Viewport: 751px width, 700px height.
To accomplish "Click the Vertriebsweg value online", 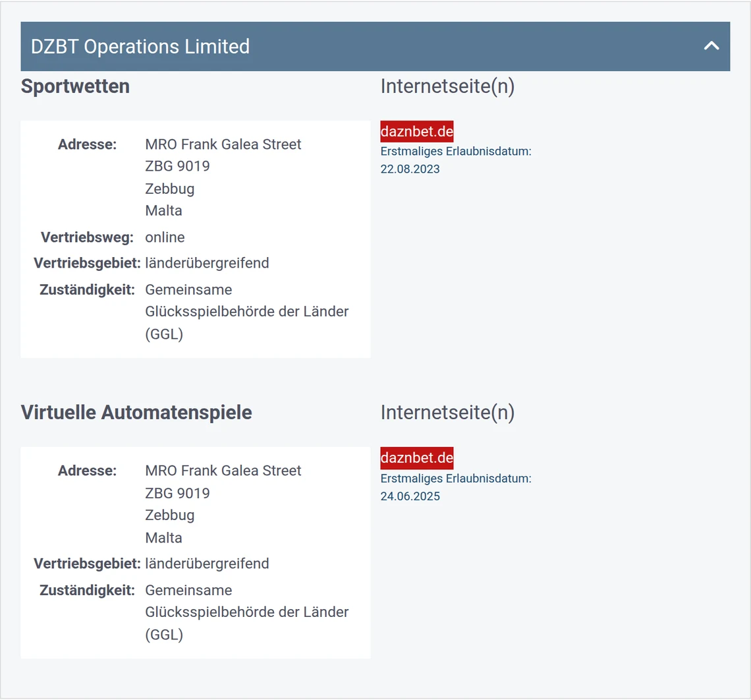I will click(165, 237).
